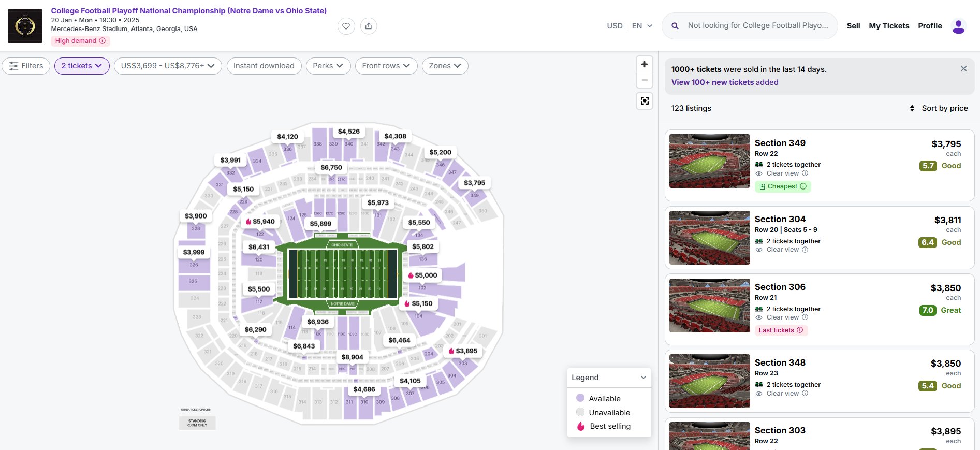
Task: Click the $6,464 map price marker
Action: (400, 341)
